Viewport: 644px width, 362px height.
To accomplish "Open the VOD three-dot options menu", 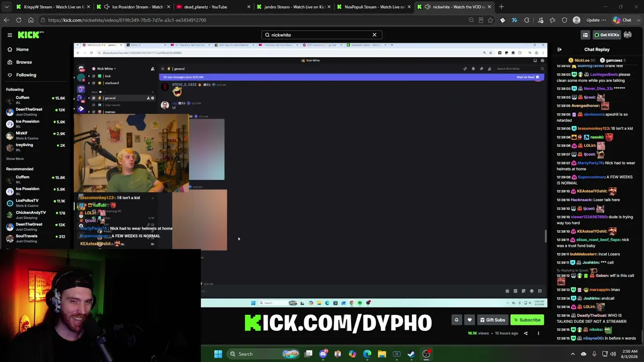I will point(538,333).
